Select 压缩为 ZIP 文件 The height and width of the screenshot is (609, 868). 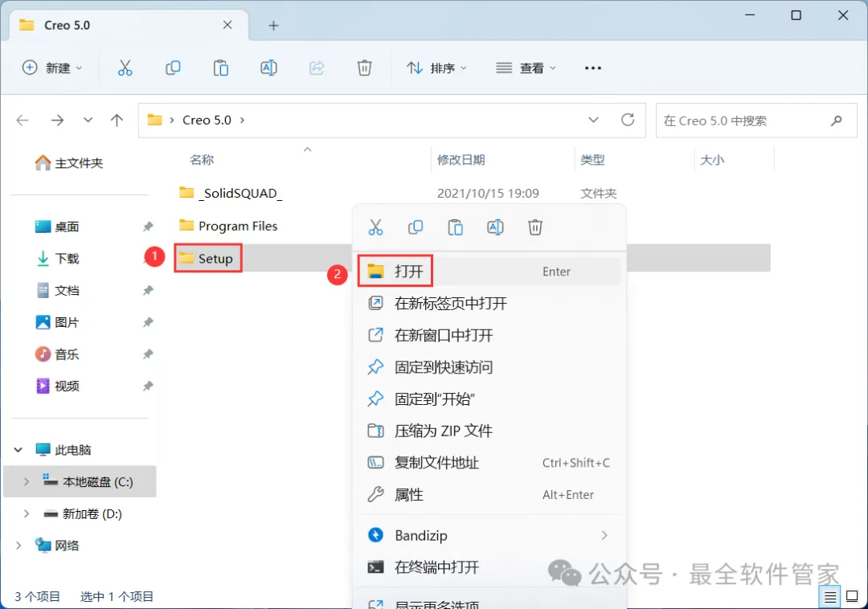pyautogui.click(x=489, y=431)
